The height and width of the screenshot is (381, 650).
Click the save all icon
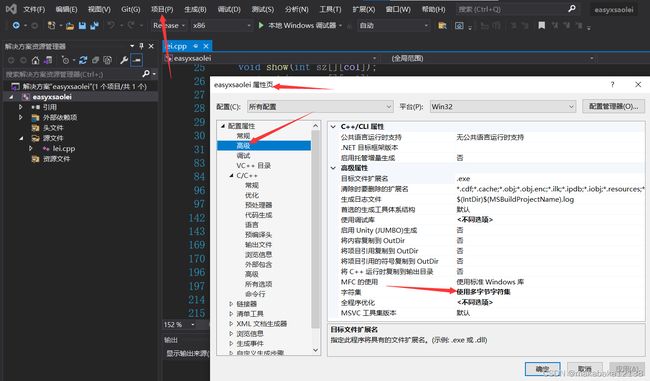[x=94, y=26]
